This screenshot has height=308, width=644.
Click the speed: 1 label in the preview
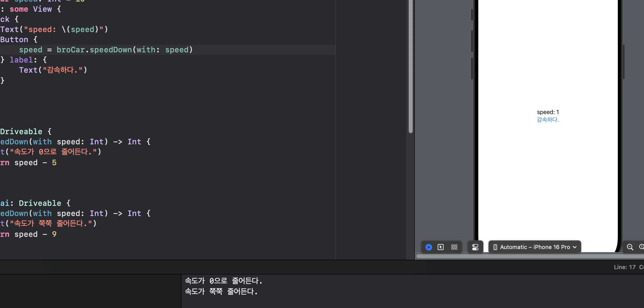click(x=548, y=112)
